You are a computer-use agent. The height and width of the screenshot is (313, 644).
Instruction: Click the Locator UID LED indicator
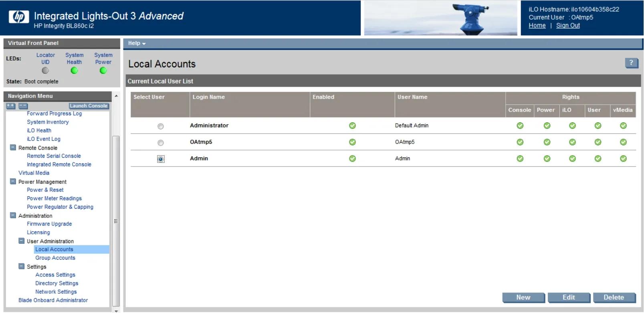coord(45,71)
